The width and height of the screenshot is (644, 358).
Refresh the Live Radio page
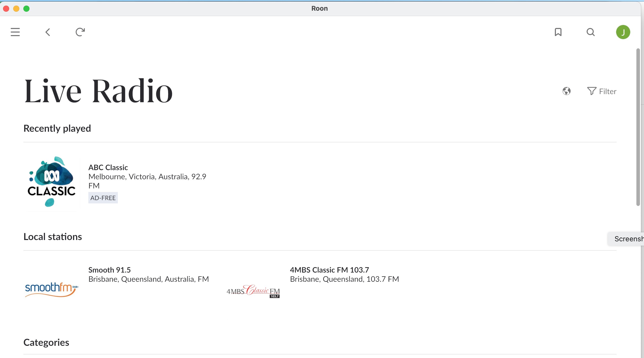point(80,32)
